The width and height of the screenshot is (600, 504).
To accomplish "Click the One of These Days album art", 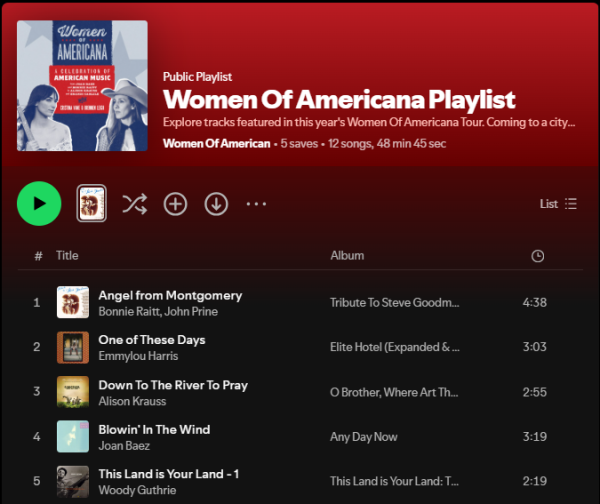I will coord(73,347).
